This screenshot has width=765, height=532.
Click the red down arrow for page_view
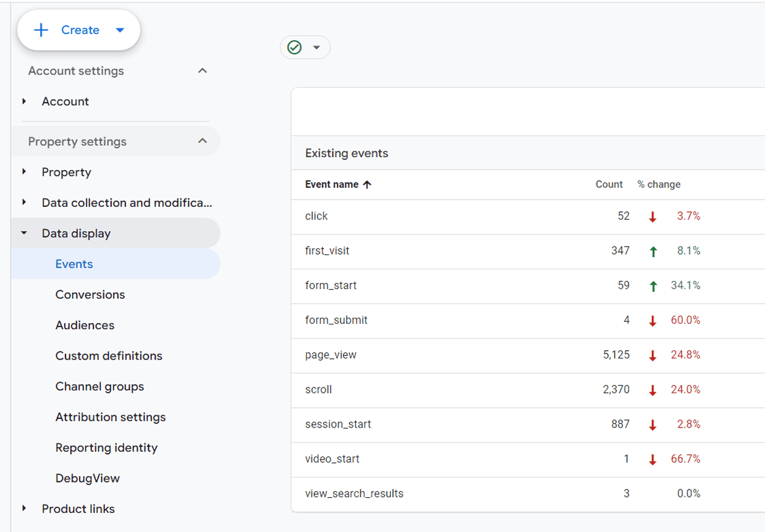click(x=653, y=355)
